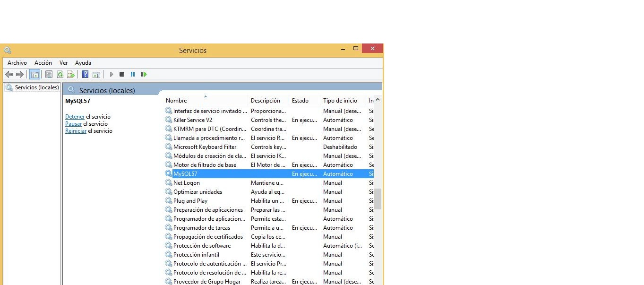Click the Reiniciar service link
Viewport: 644px width, 285px height.
pos(76,131)
